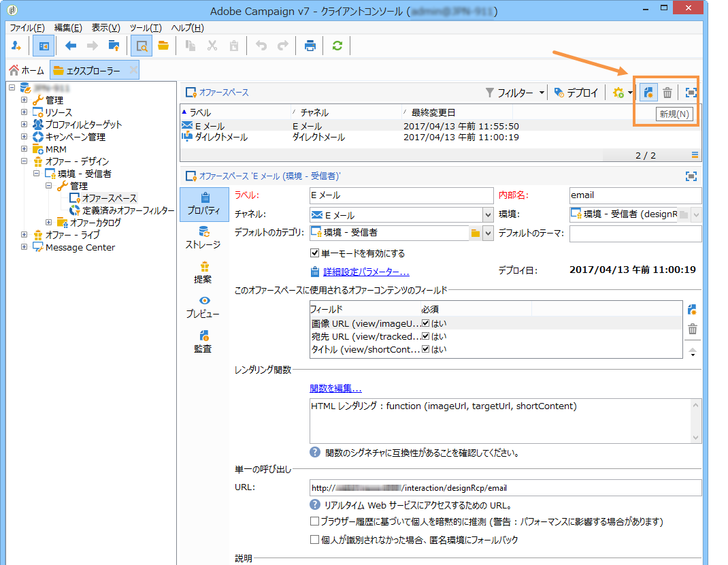Click the 新規 new offer space icon

(x=648, y=93)
